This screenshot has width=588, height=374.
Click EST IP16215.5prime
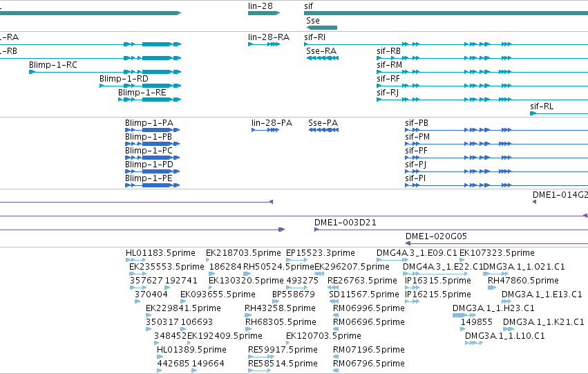coord(437,294)
